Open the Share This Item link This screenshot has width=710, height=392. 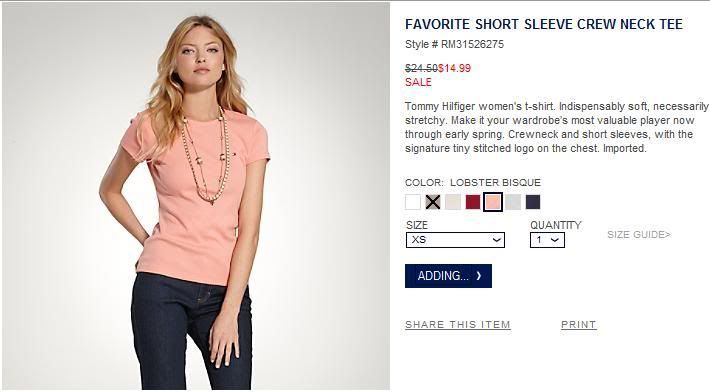point(458,325)
